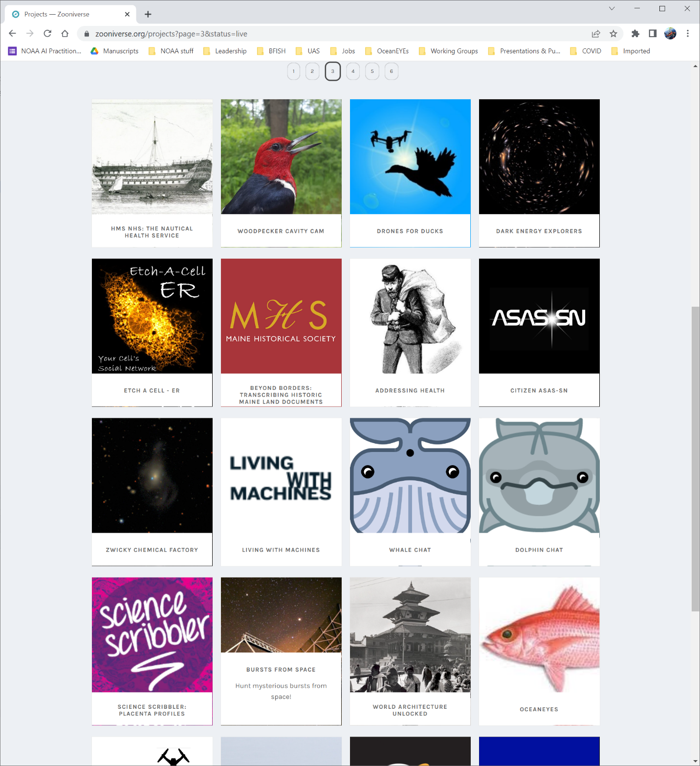Open the Maine Historical Society logo card

[x=281, y=316]
